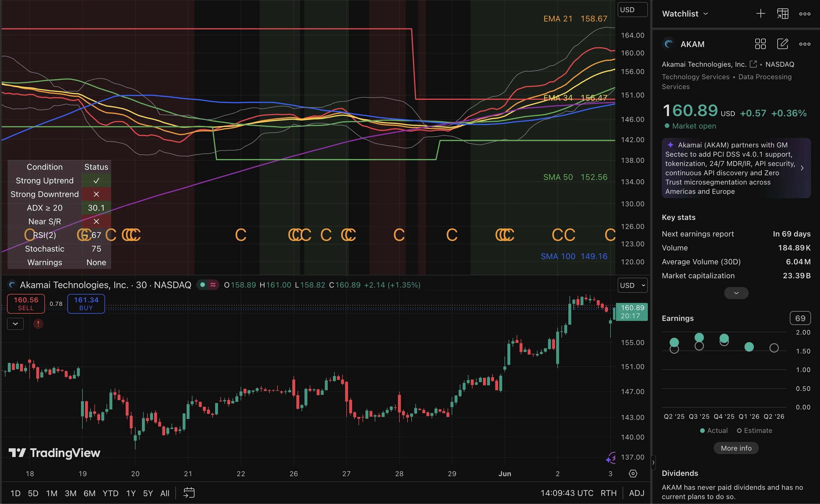
Task: Open the Akamai GM Sectec news card
Action: [x=736, y=168]
